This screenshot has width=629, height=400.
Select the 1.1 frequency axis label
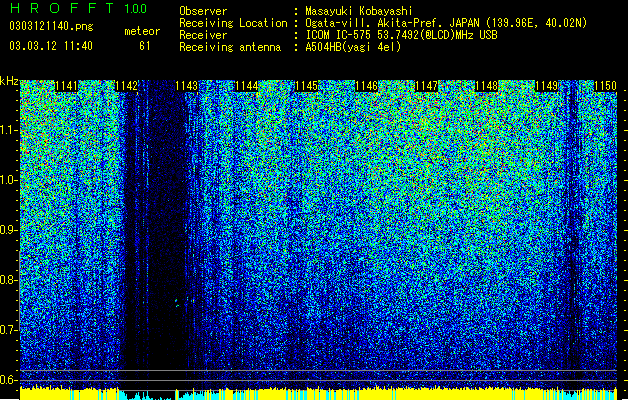tap(9, 130)
